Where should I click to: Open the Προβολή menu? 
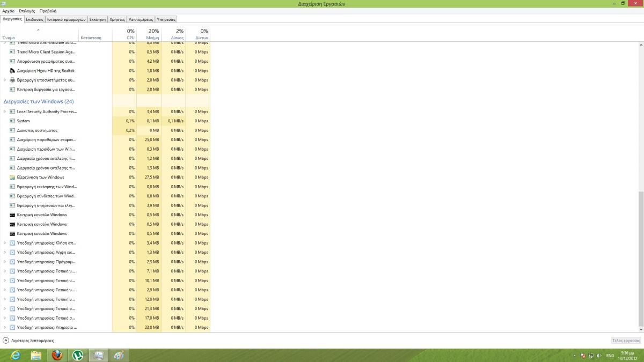48,11
